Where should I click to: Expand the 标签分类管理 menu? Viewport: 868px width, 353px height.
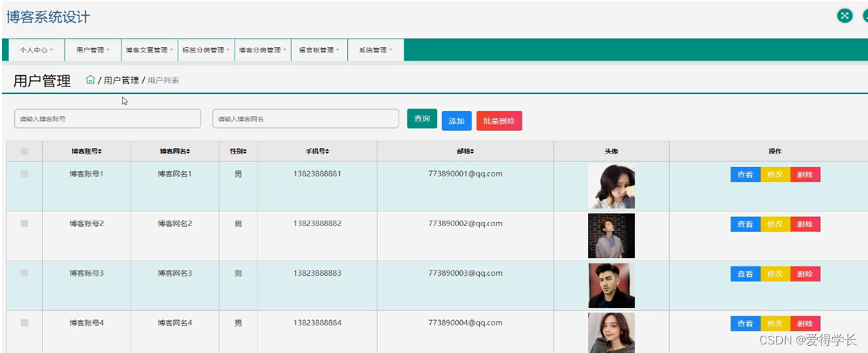206,50
